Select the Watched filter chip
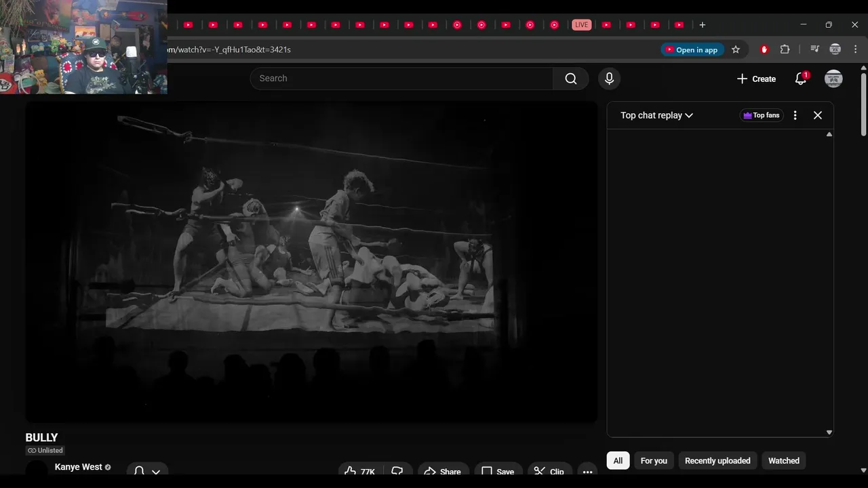Image resolution: width=868 pixels, height=488 pixels. [x=784, y=461]
